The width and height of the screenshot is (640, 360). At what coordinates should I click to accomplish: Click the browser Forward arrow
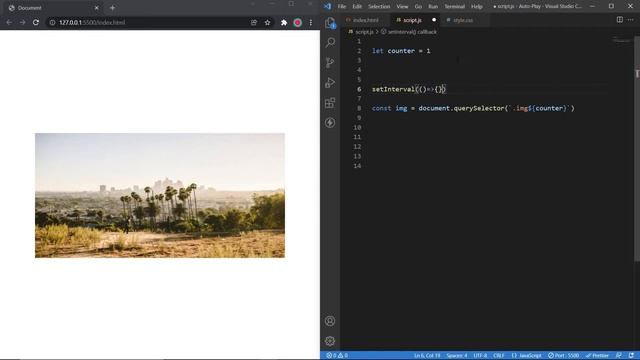pyautogui.click(x=22, y=22)
